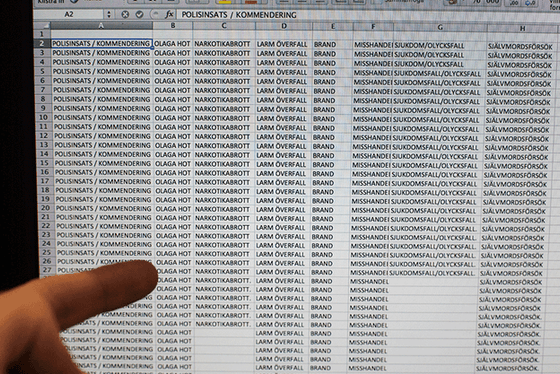This screenshot has height=374, width=560.
Task: Select SJÄLVMORDSFÖRSÖK cell in row 9
Action: pos(519,111)
